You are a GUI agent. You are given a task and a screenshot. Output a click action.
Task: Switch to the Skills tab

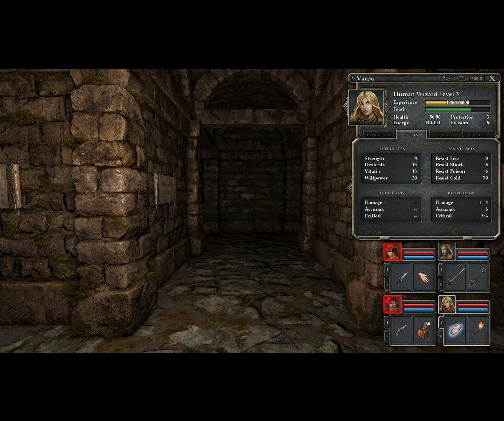point(444,135)
